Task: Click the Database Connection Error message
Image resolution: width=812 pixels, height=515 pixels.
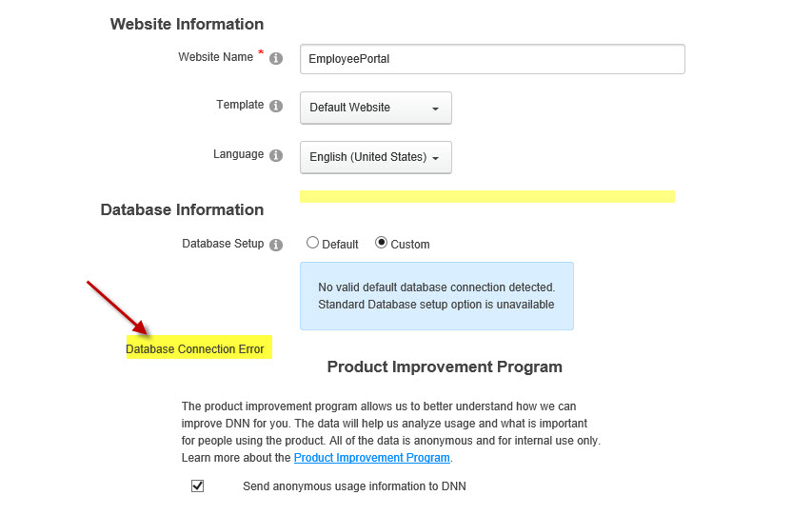Action: click(195, 349)
